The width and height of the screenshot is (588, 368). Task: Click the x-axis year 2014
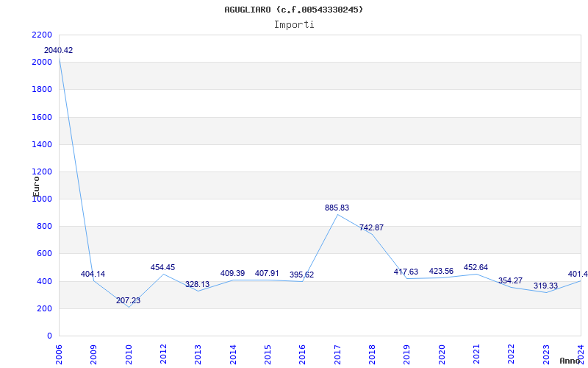coord(233,355)
